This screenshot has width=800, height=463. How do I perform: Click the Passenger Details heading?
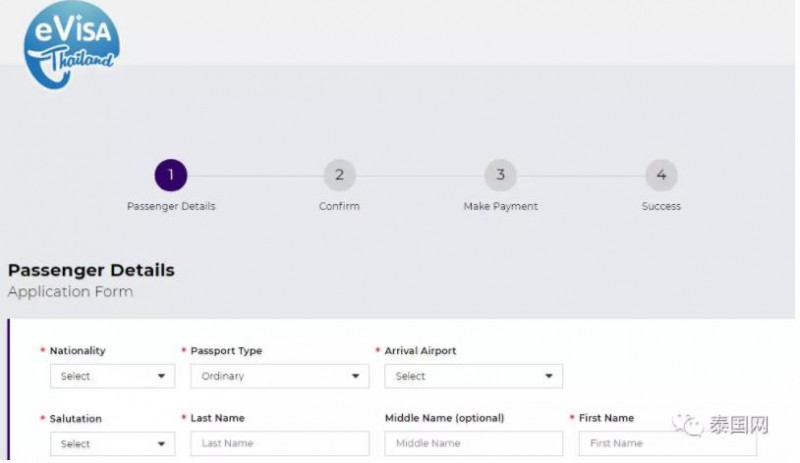(x=91, y=270)
